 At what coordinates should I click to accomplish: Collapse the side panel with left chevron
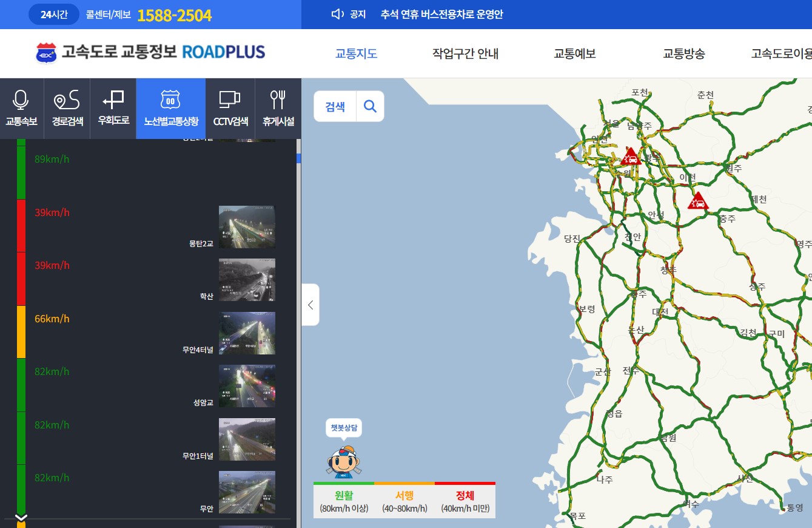click(x=310, y=305)
